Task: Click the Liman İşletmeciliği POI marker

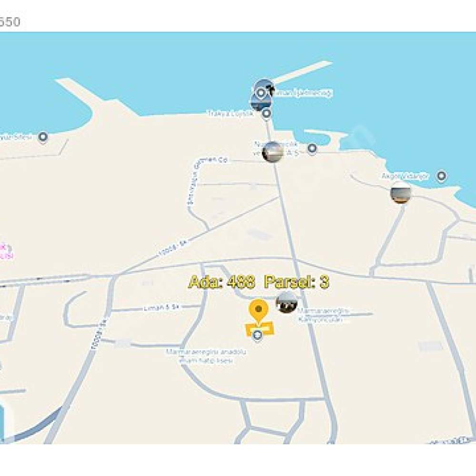Action: coord(261,93)
